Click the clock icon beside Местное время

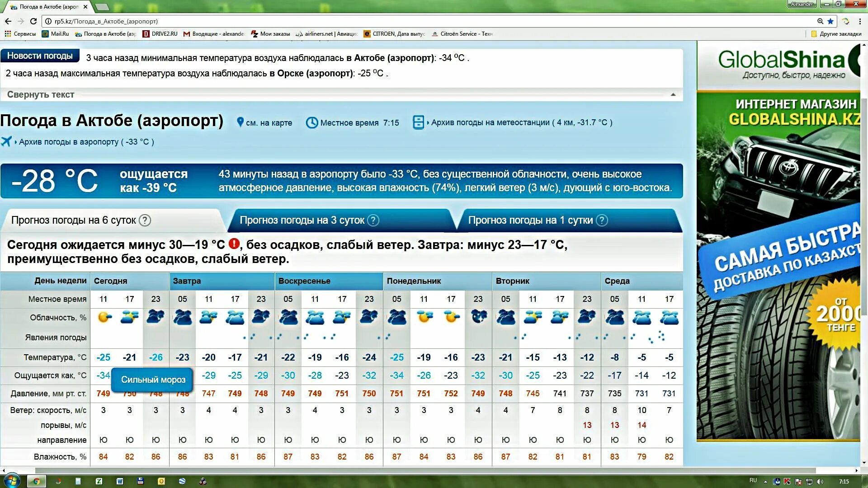point(311,122)
